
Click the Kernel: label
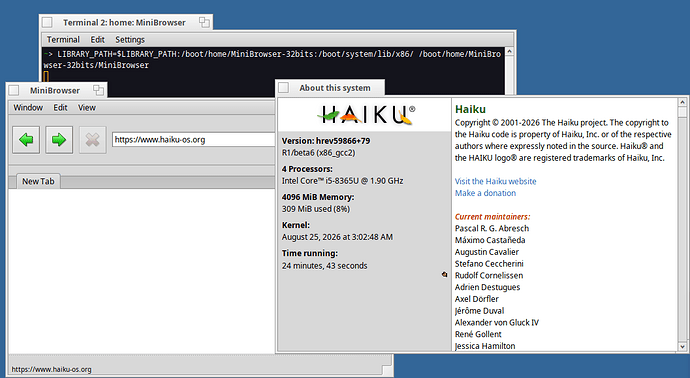pos(296,225)
